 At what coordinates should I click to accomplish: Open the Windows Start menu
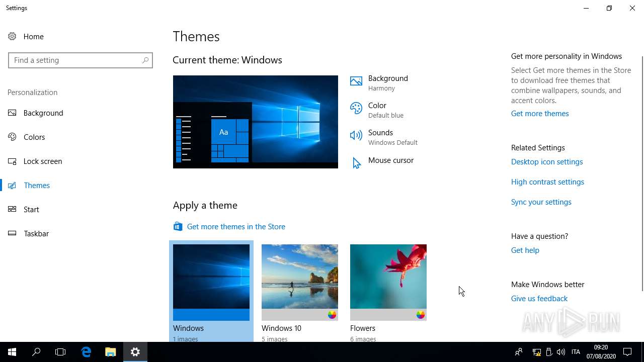[x=12, y=352]
